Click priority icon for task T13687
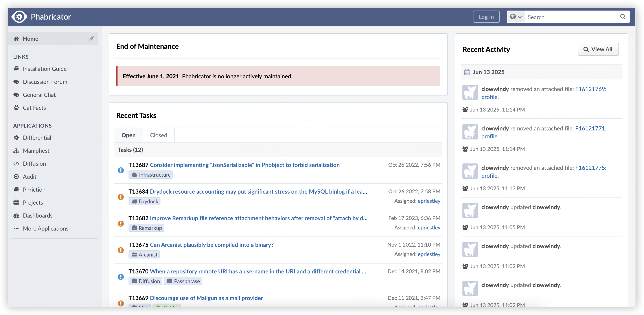The width and height of the screenshot is (644, 315). click(x=121, y=170)
